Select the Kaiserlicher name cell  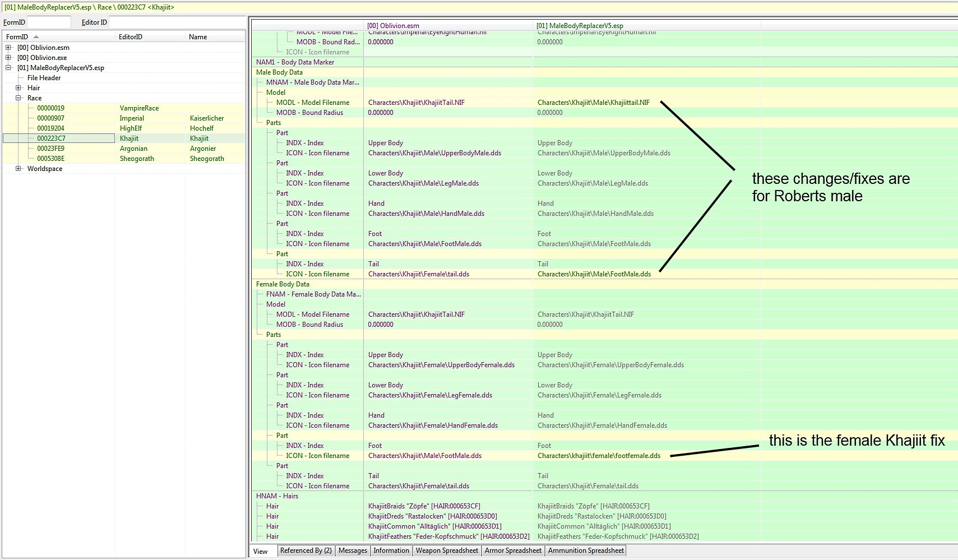(x=206, y=118)
